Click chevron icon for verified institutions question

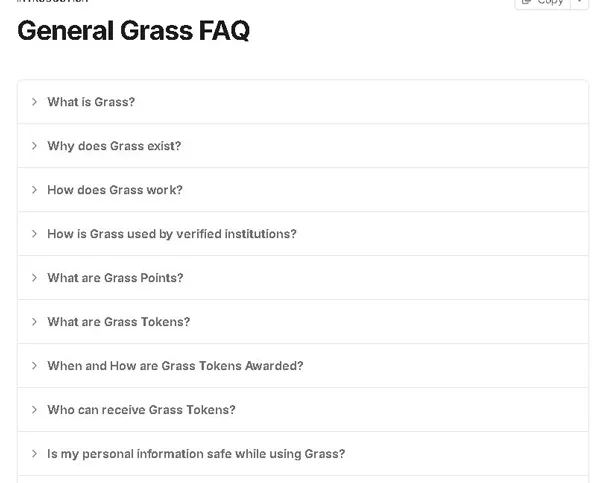(x=34, y=234)
